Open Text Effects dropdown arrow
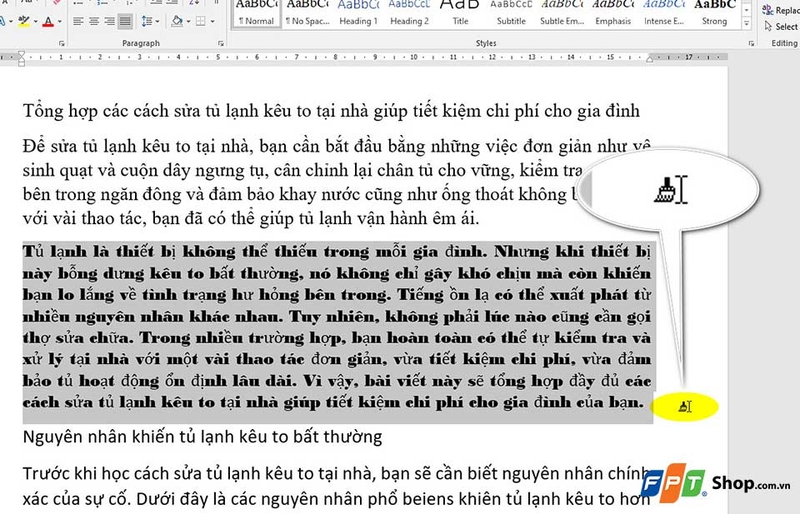This screenshot has width=800, height=514. [x=10, y=21]
